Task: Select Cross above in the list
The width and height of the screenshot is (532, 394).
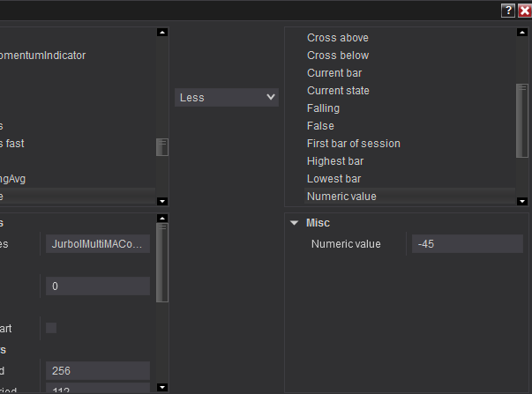Action: pyautogui.click(x=338, y=38)
